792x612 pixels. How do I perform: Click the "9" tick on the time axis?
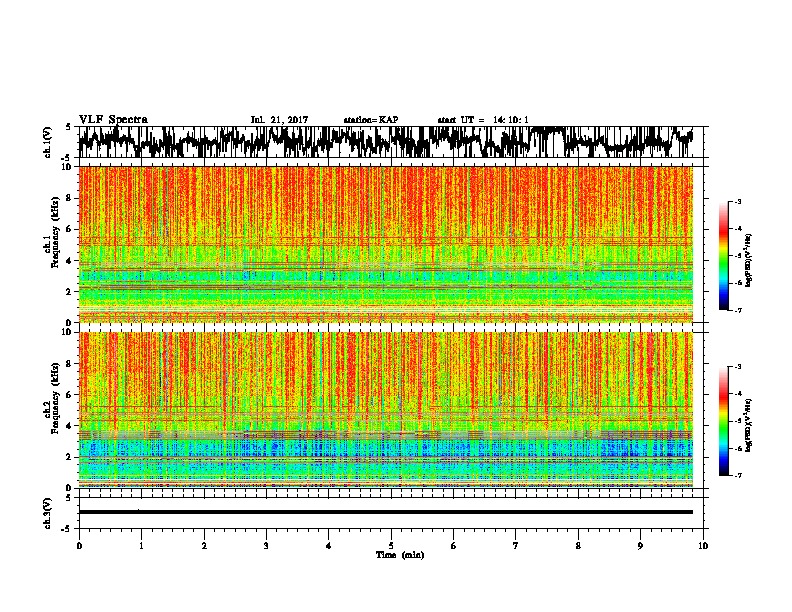[640, 546]
